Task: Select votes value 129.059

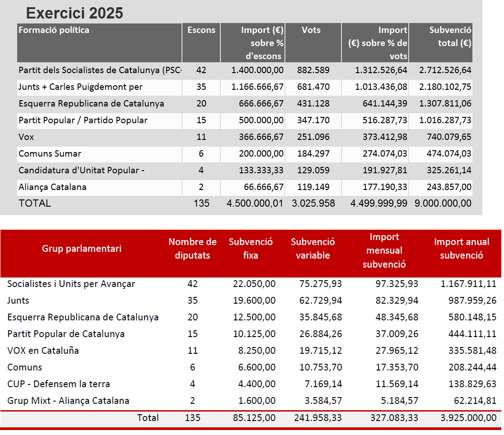Action: pyautogui.click(x=313, y=171)
